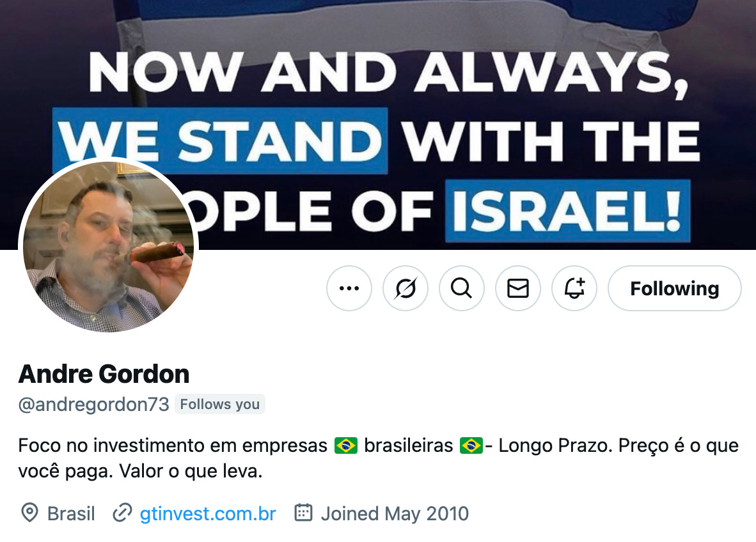Image resolution: width=756 pixels, height=542 pixels.
Task: Click the Joined May 2010 text
Action: [x=395, y=514]
